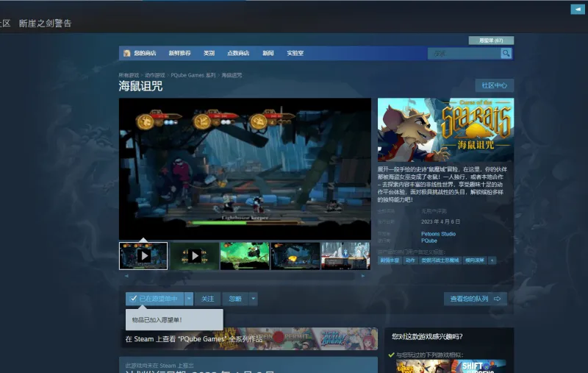Click the 动作游戏 breadcrumb link

[155, 76]
